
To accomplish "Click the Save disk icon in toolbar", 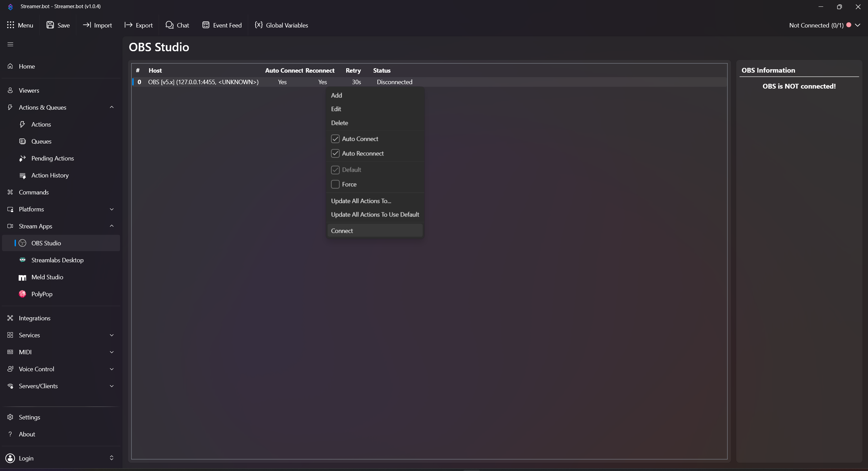I will (50, 25).
